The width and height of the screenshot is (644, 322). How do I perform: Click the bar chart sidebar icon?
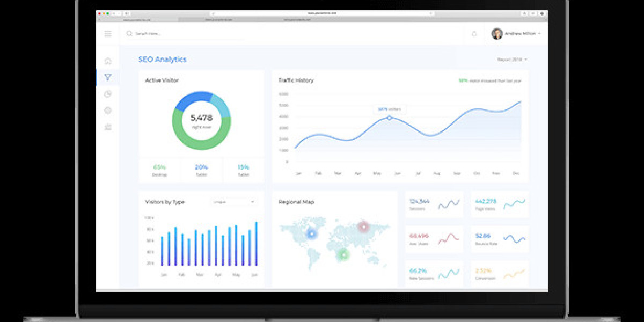pos(108,127)
